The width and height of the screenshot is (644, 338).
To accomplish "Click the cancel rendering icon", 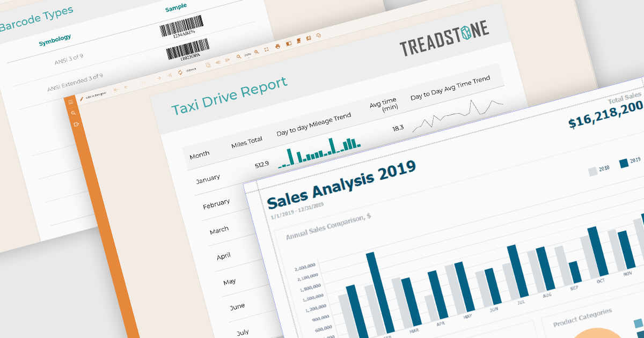I will point(318,35).
